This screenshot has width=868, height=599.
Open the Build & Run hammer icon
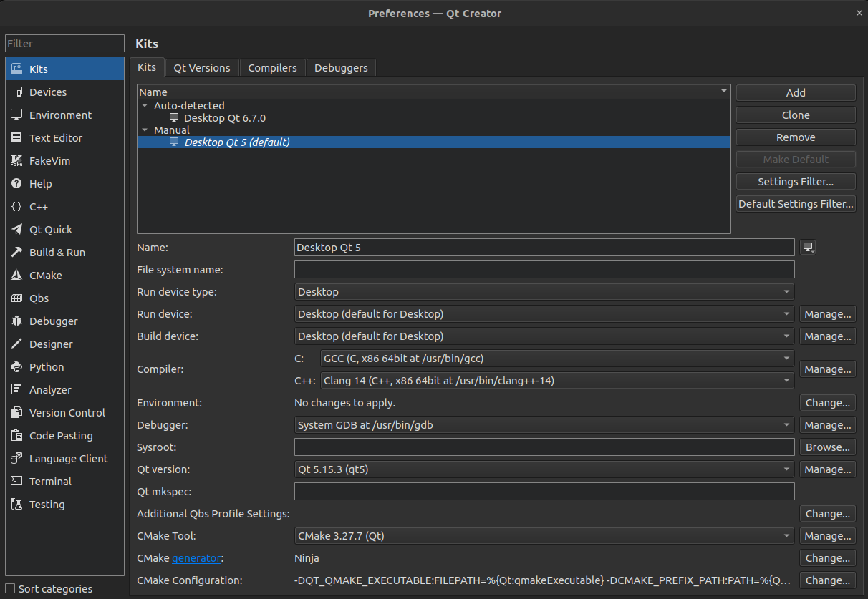pos(17,253)
